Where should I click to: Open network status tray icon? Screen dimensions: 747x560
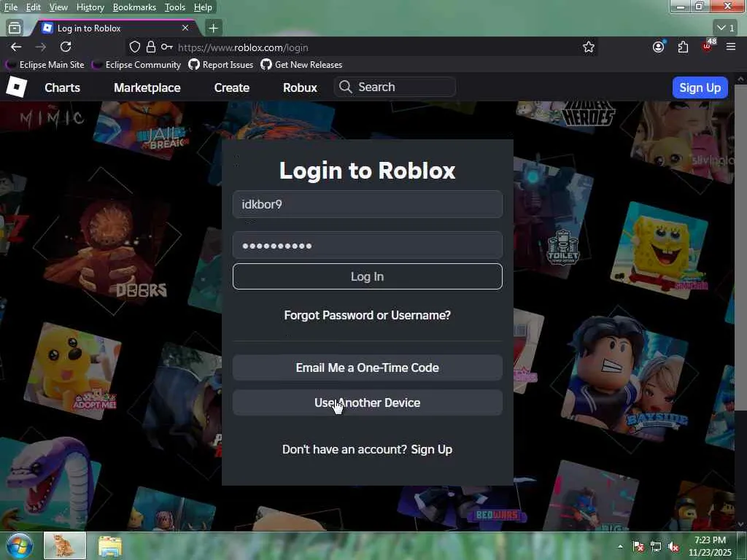[656, 547]
